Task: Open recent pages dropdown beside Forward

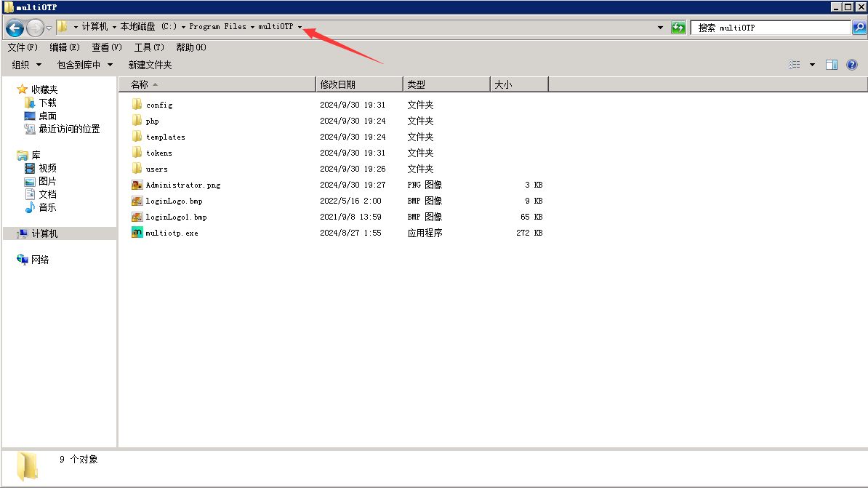Action: (x=49, y=28)
